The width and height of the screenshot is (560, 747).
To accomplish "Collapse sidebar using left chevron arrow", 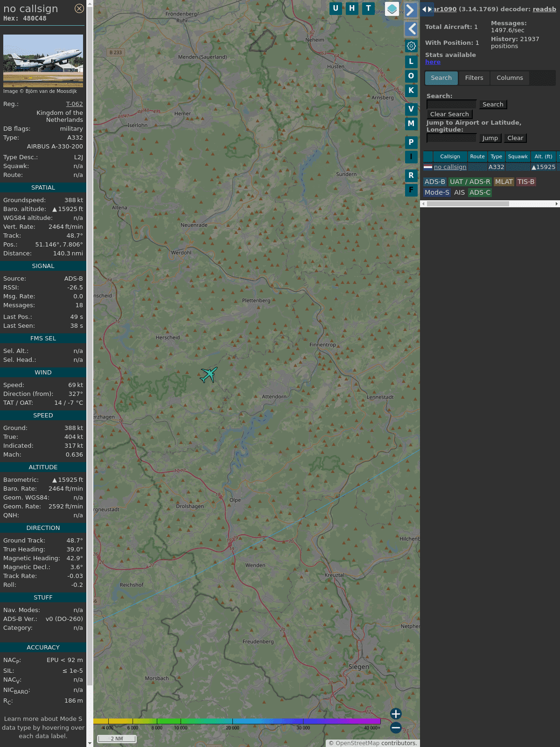I will [412, 29].
